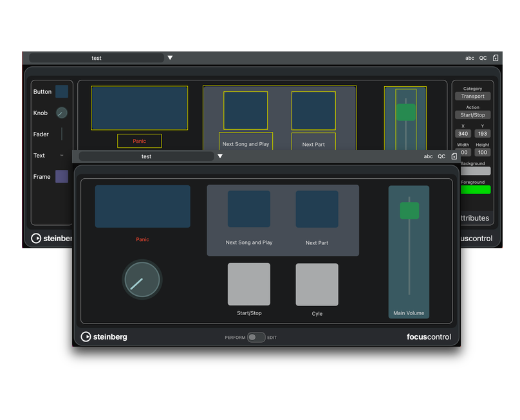
Task: Open the page/document icon at top right
Action: tap(496, 58)
